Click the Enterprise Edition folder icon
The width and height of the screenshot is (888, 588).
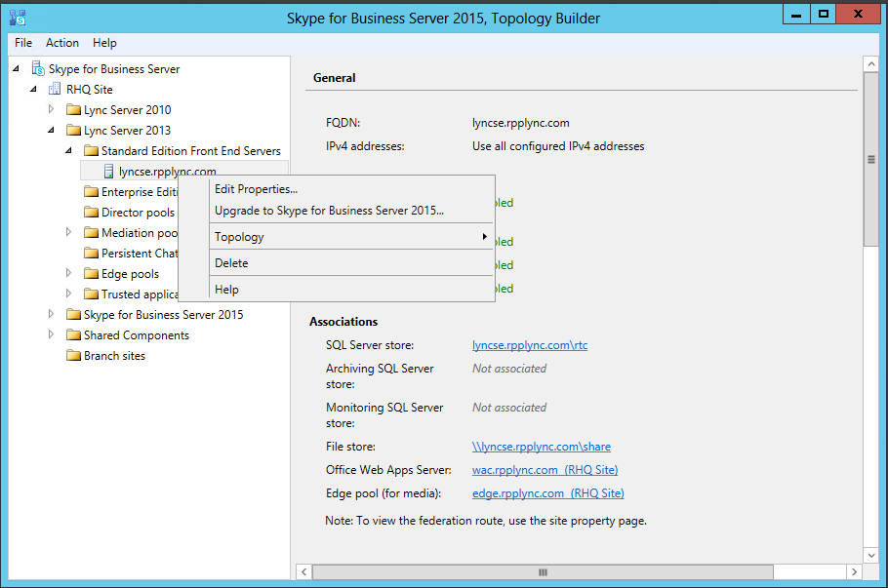click(x=91, y=191)
